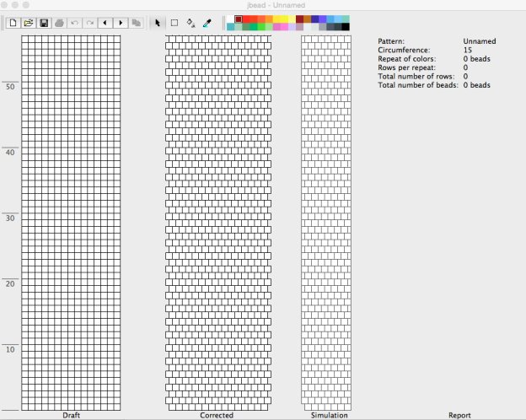Click the Corrected view label
This screenshot has width=526, height=420.
pyautogui.click(x=217, y=415)
